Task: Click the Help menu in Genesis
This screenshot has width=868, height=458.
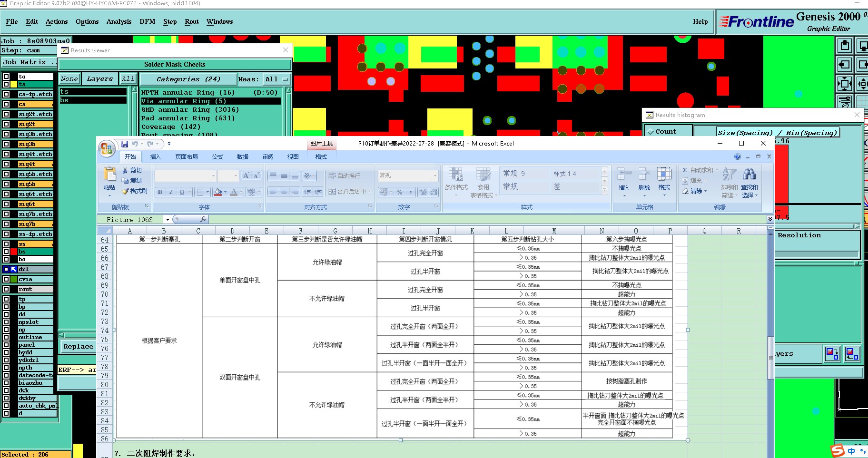Action: point(700,22)
